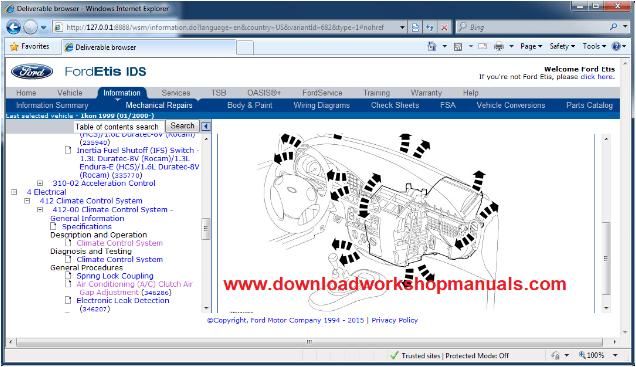The image size is (636, 367).
Task: Go to Parts Catalog subtab
Action: [589, 105]
